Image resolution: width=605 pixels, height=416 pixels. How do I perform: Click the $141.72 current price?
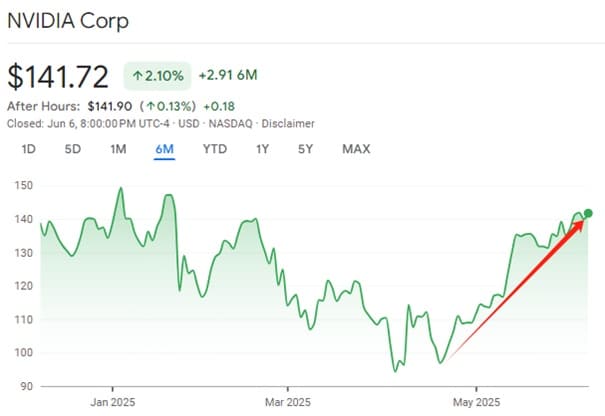click(59, 76)
